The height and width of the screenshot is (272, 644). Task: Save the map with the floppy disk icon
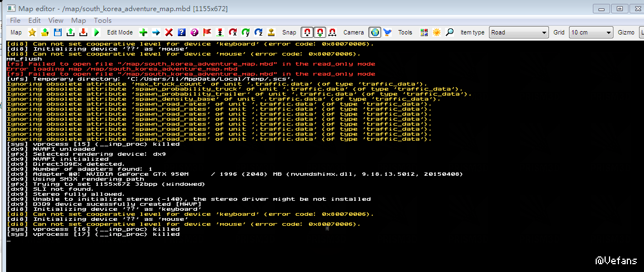(58, 32)
